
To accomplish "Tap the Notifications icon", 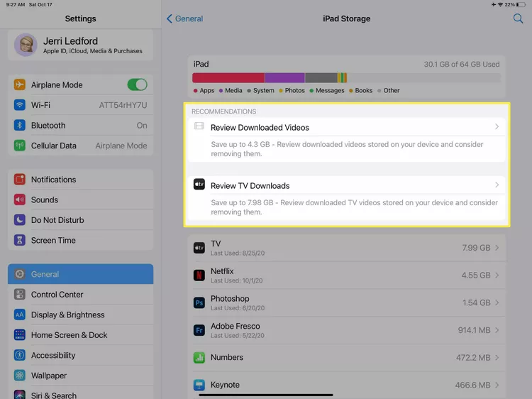I will tap(20, 180).
